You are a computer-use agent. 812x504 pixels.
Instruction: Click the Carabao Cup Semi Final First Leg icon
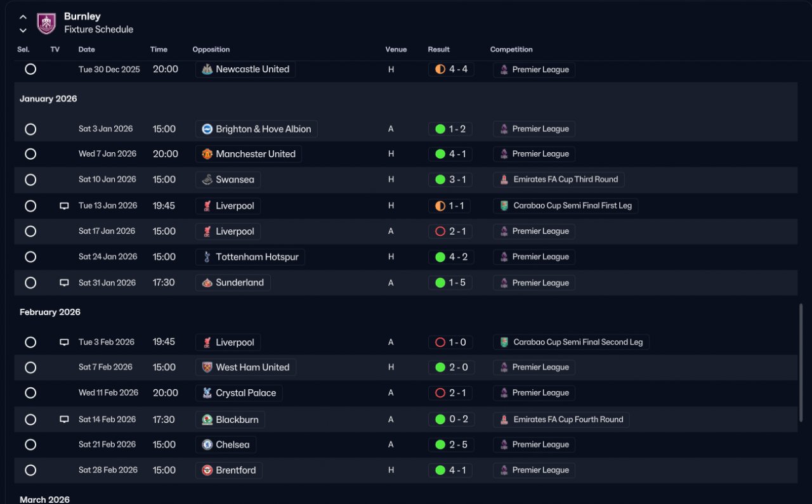point(504,206)
